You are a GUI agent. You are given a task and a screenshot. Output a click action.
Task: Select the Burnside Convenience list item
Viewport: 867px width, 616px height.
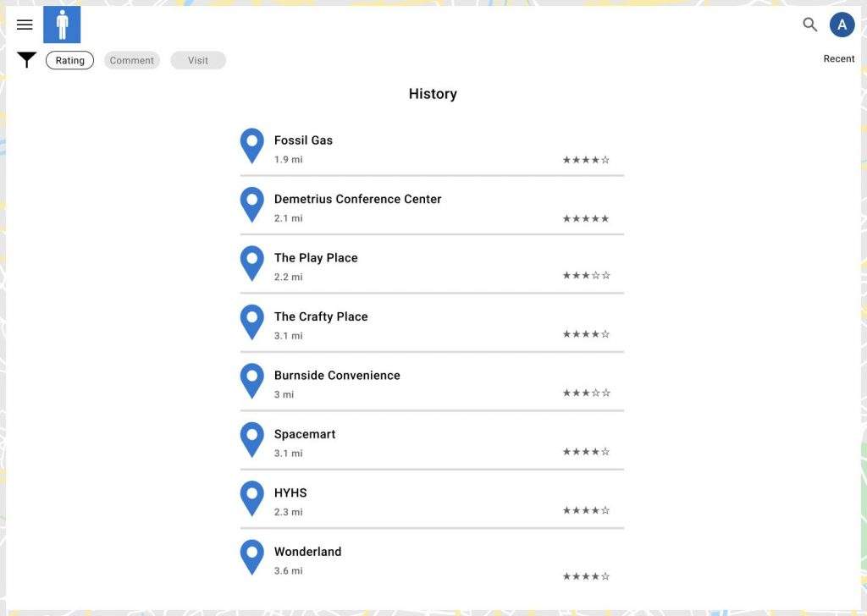tap(432, 383)
